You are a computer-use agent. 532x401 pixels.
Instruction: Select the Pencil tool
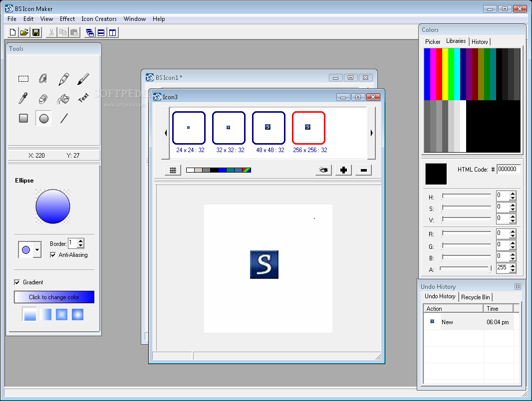coord(63,79)
